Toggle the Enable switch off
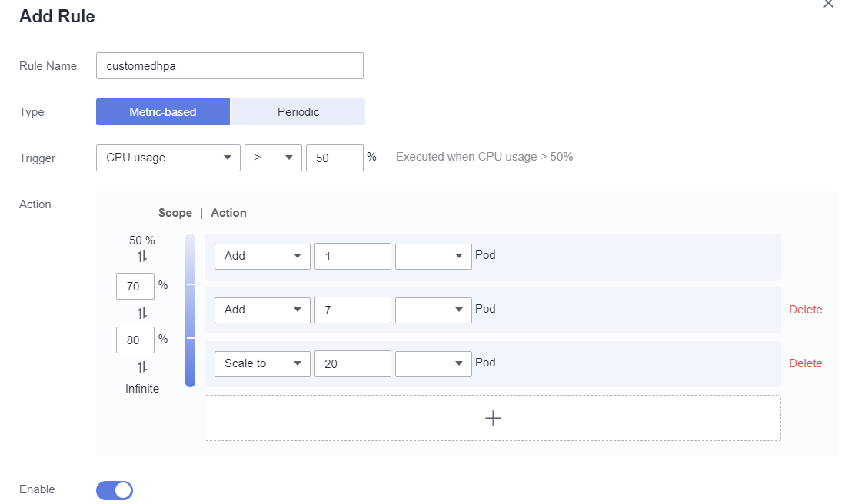This screenshot has height=504, width=845. click(115, 490)
